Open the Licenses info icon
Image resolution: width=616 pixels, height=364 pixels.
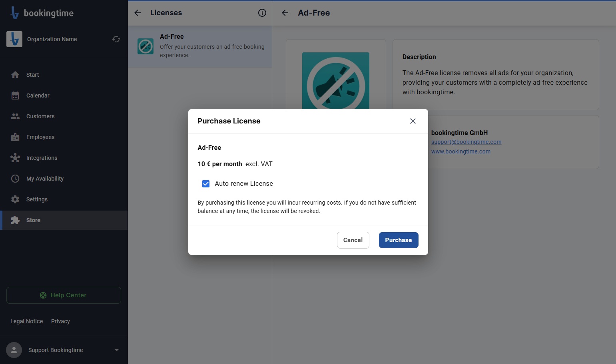click(x=262, y=13)
